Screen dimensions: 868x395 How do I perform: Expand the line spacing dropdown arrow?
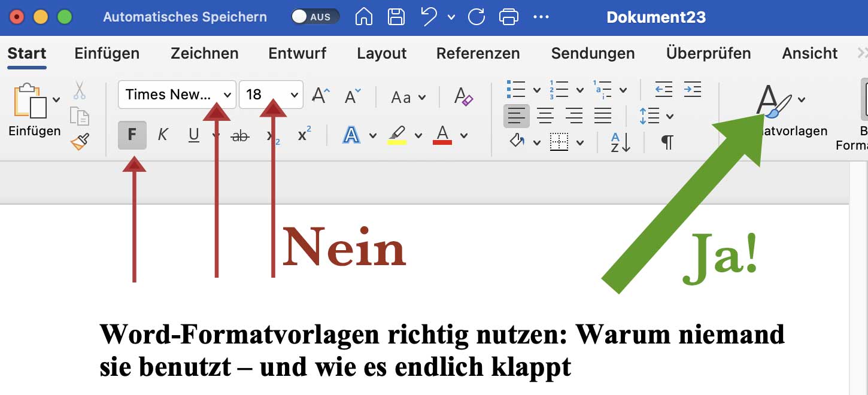tap(670, 116)
